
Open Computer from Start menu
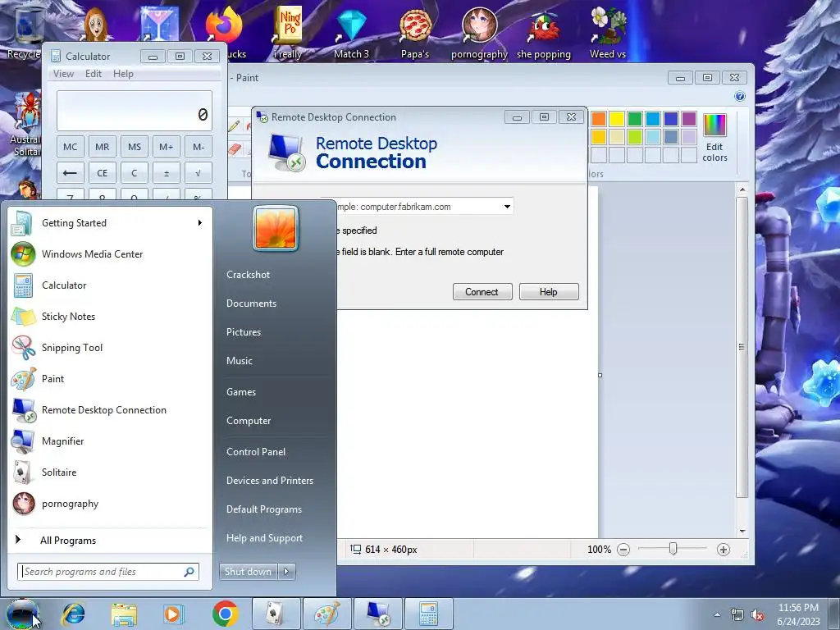[x=249, y=421]
